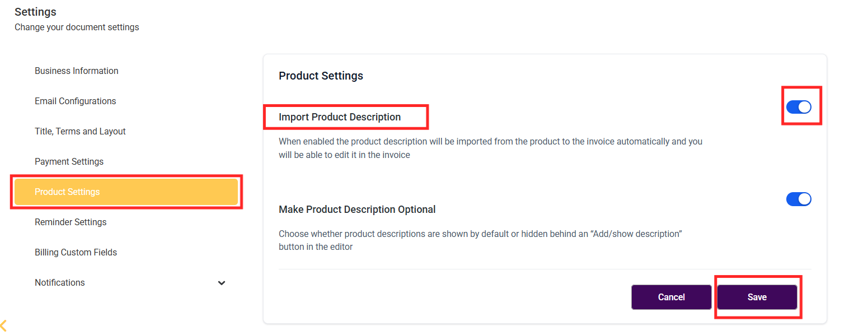The width and height of the screenshot is (868, 335).
Task: Collapse sidebar with yellow left chevron
Action: (x=3, y=325)
